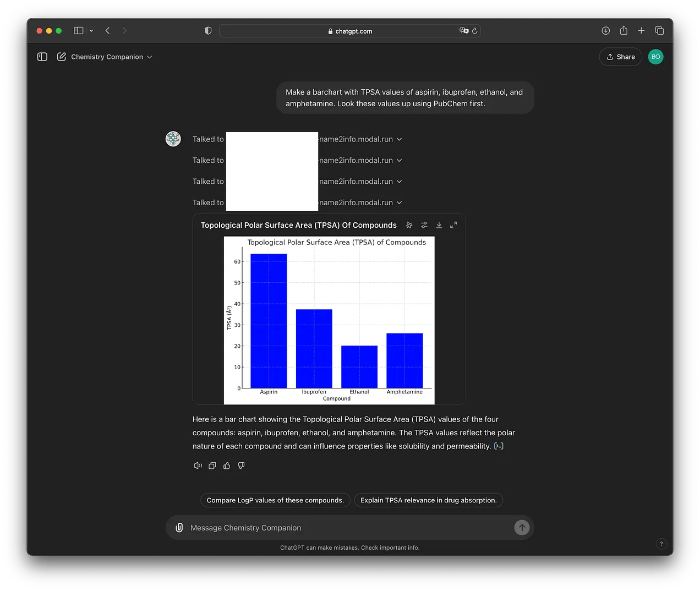Open the help question mark button
Screen dimensions: 700x591
pos(661,544)
